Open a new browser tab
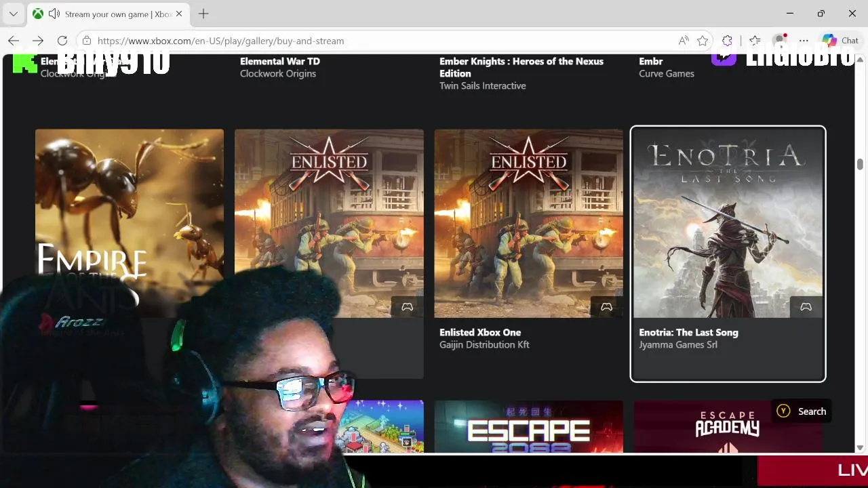868x488 pixels. click(203, 14)
